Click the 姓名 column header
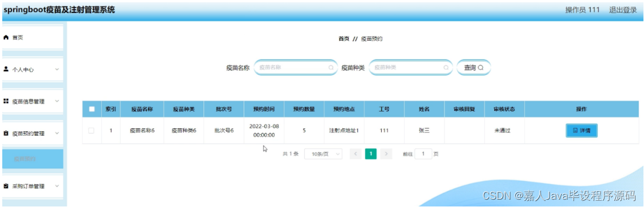Screen dimensions: 644x207 pos(424,109)
